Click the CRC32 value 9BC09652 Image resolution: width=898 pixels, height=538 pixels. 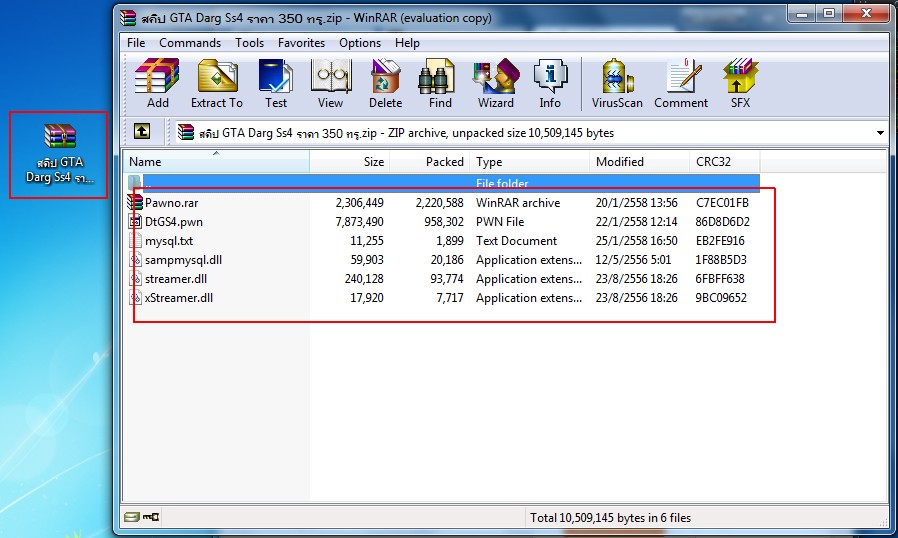click(x=721, y=297)
